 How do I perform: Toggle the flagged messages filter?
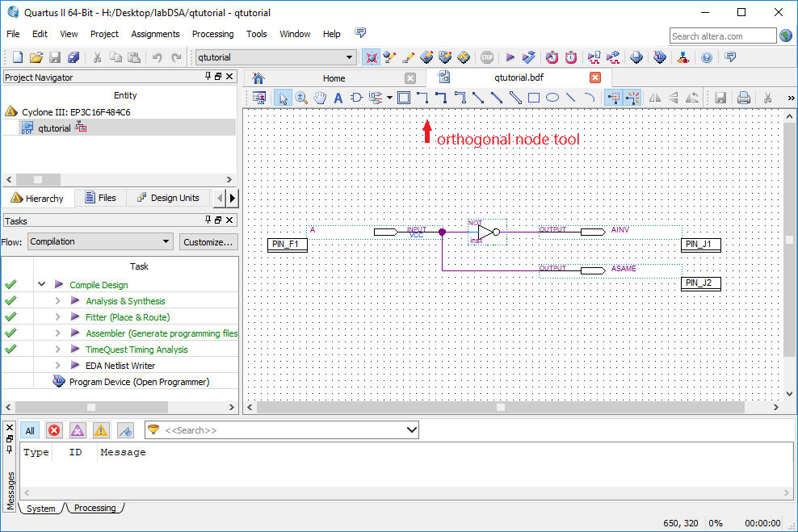point(125,431)
